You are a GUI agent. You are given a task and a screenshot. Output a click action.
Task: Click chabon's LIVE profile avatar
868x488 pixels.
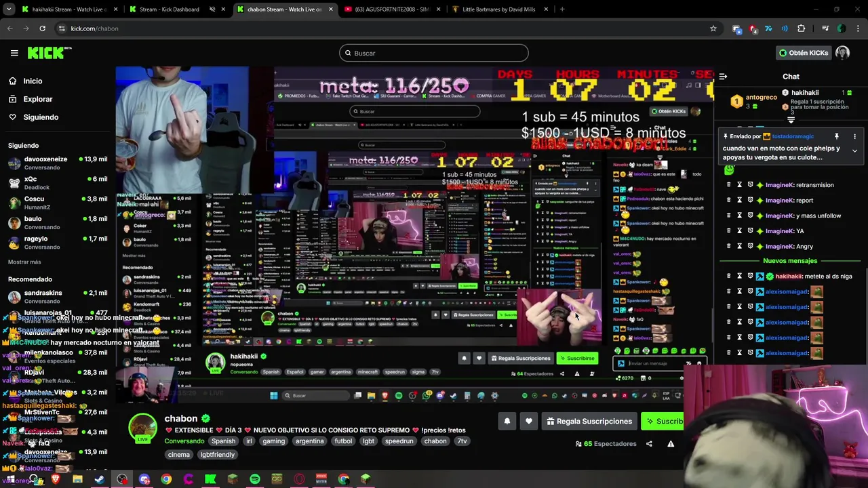pos(143,427)
